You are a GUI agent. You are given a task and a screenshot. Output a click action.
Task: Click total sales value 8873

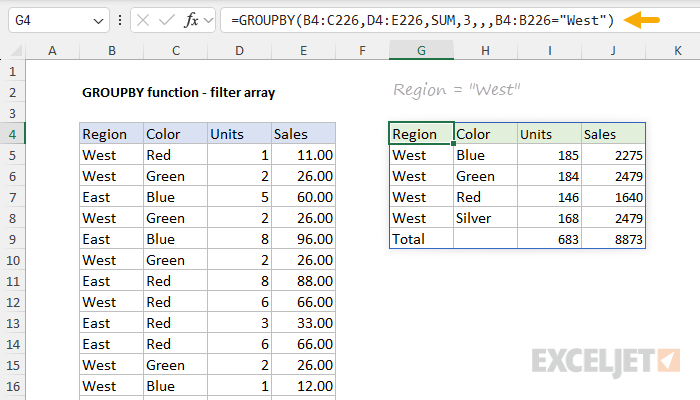(x=613, y=239)
